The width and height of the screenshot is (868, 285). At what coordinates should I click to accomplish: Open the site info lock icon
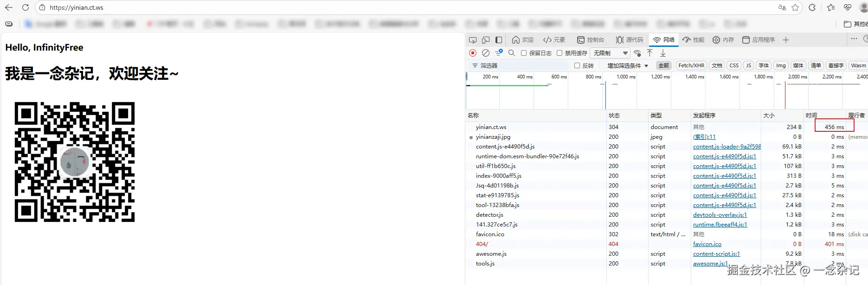(x=42, y=7)
